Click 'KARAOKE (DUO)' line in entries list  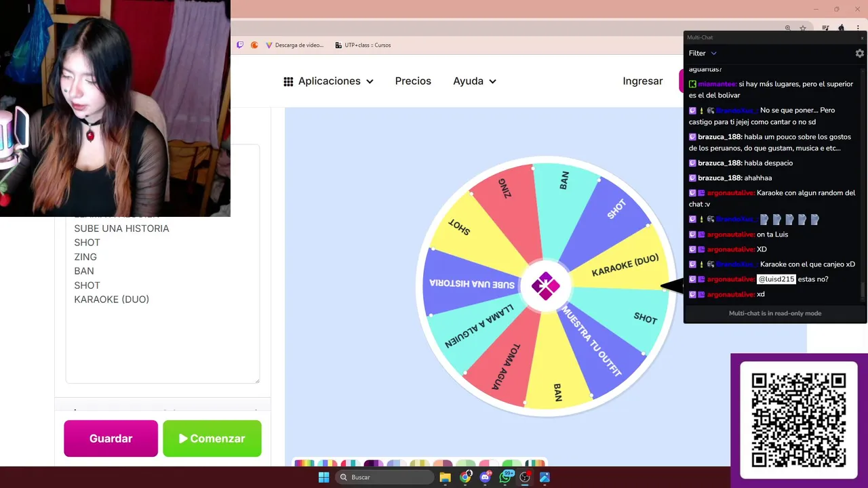click(x=111, y=300)
